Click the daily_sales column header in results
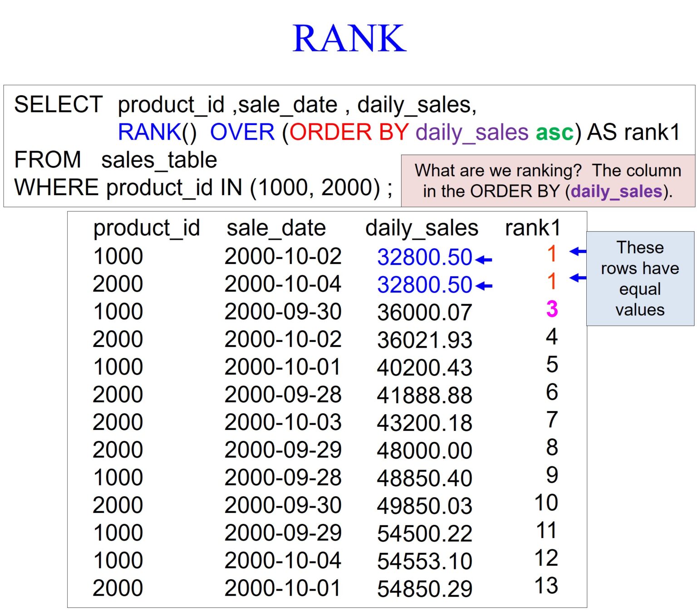The image size is (697, 616). 422,228
